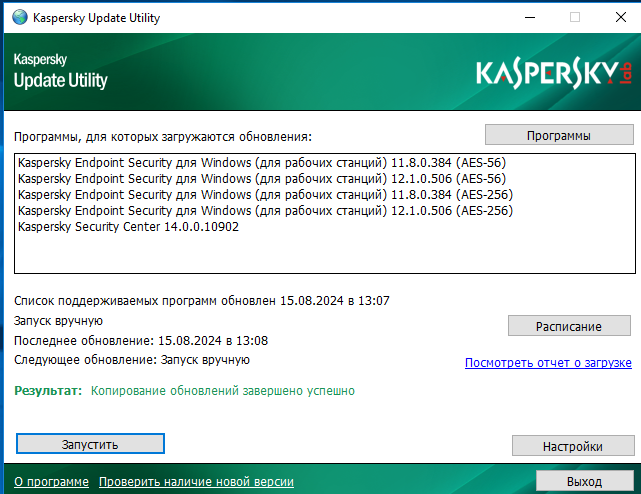The height and width of the screenshot is (494, 641).
Task: Click the Kaspersky globe icon in title bar
Action: point(20,18)
